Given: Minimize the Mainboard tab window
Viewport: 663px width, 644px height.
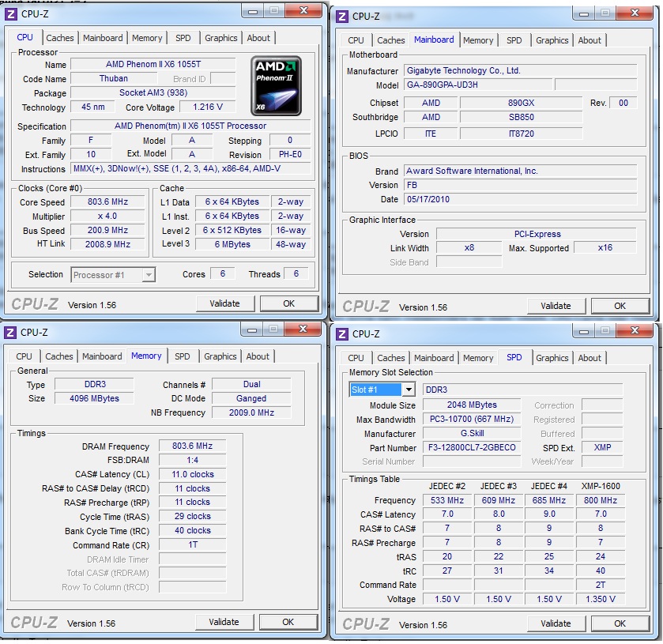Looking at the screenshot, I should click(x=584, y=13).
